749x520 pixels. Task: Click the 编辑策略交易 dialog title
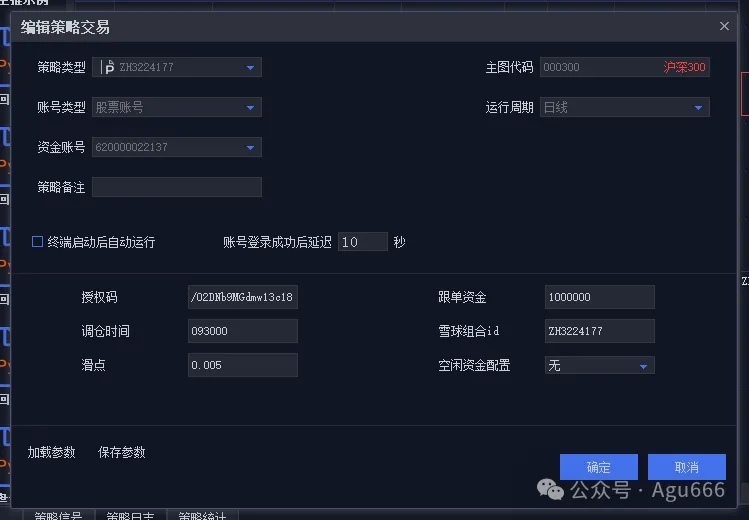(65, 27)
